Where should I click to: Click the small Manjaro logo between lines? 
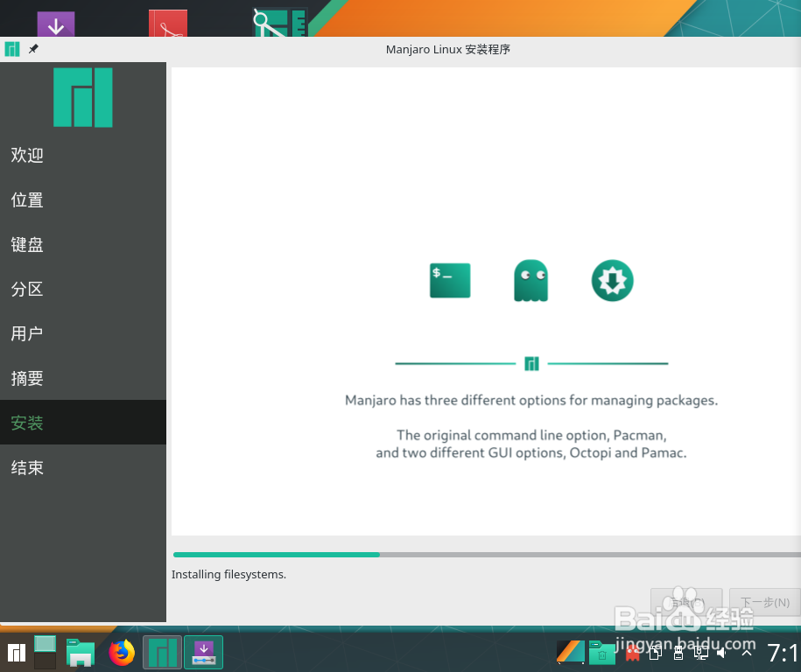click(x=531, y=364)
